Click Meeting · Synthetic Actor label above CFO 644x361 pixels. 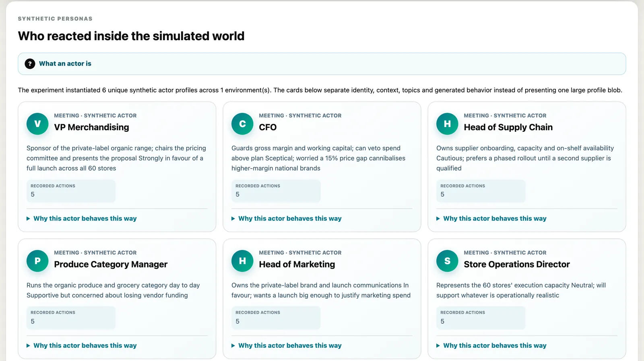pyautogui.click(x=300, y=115)
